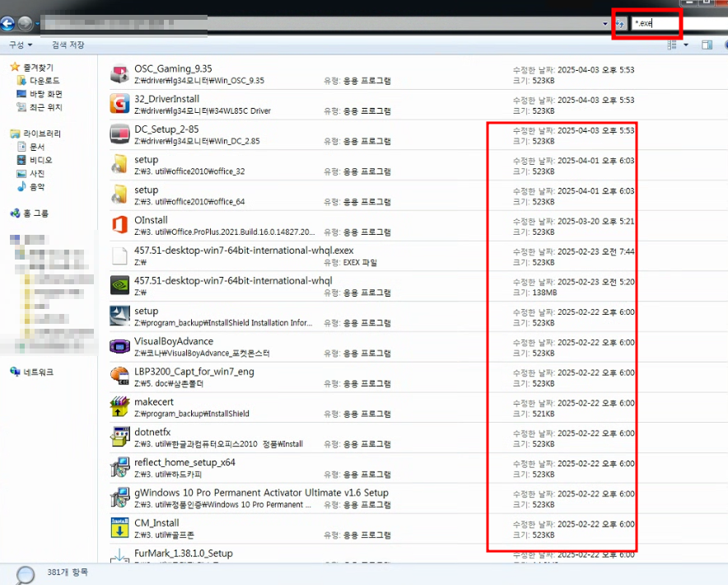Screen dimensions: 728x585
Task: Open the 문서 library
Action: (x=37, y=147)
